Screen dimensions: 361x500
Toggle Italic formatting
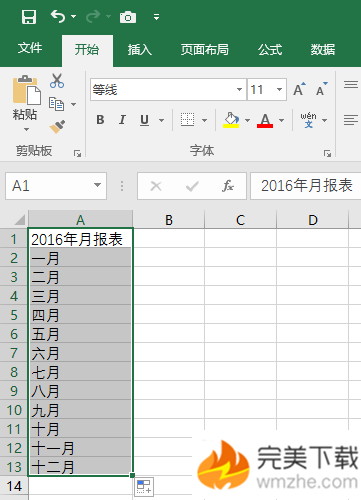122,120
